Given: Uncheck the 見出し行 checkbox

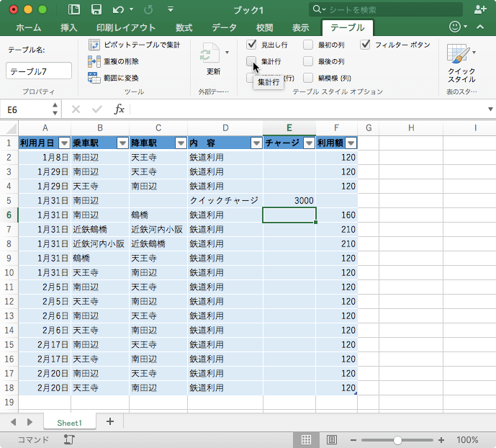Looking at the screenshot, I should (x=251, y=45).
